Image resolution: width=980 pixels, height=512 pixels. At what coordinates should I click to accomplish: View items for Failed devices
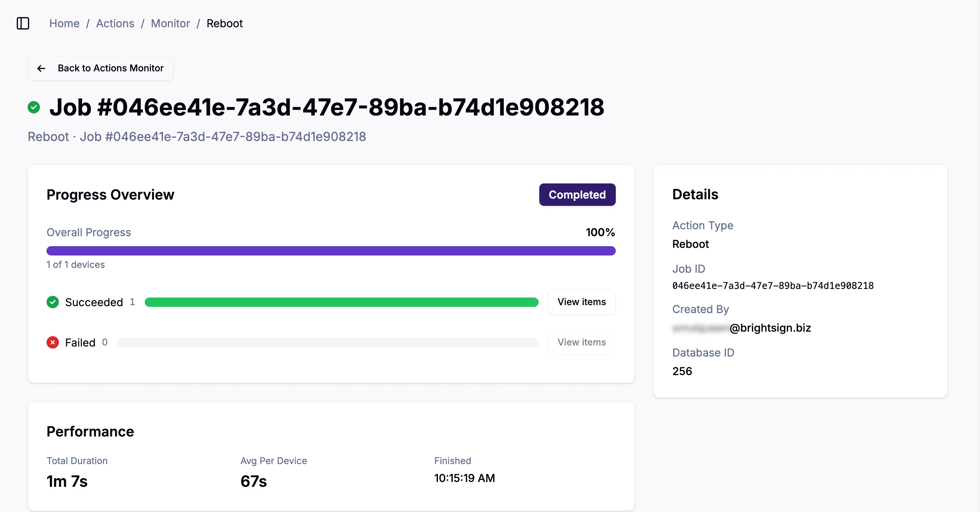[582, 342]
